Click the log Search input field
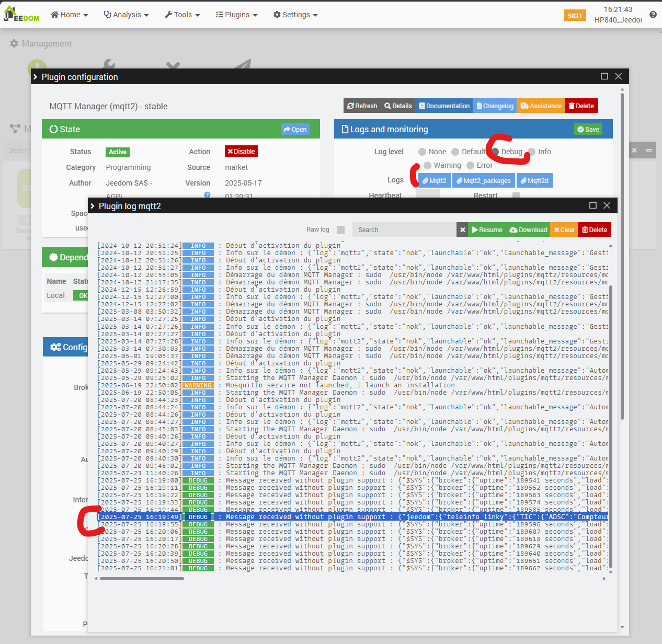 (x=404, y=230)
